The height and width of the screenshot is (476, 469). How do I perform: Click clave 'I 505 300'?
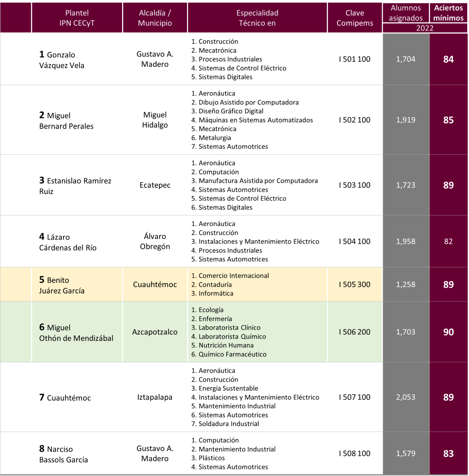tap(355, 284)
